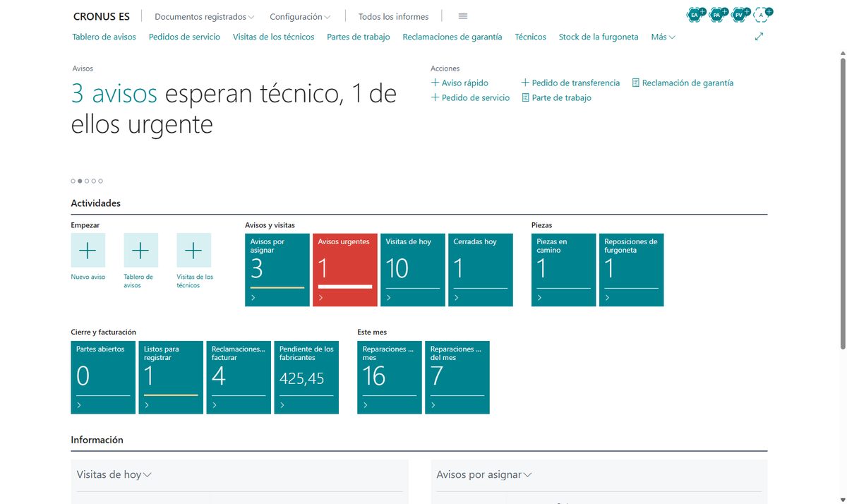Image resolution: width=847 pixels, height=504 pixels.
Task: Select the second headline carousel dot
Action: [80, 181]
